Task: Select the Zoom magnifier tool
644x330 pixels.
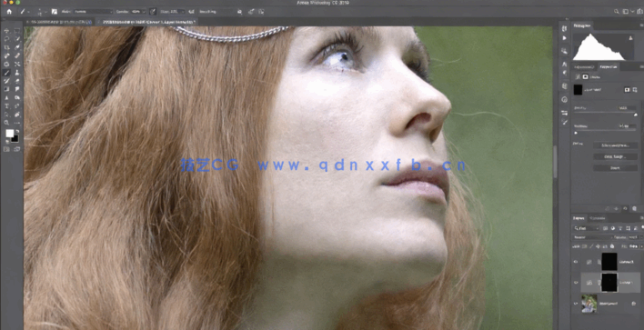Action: 6,123
